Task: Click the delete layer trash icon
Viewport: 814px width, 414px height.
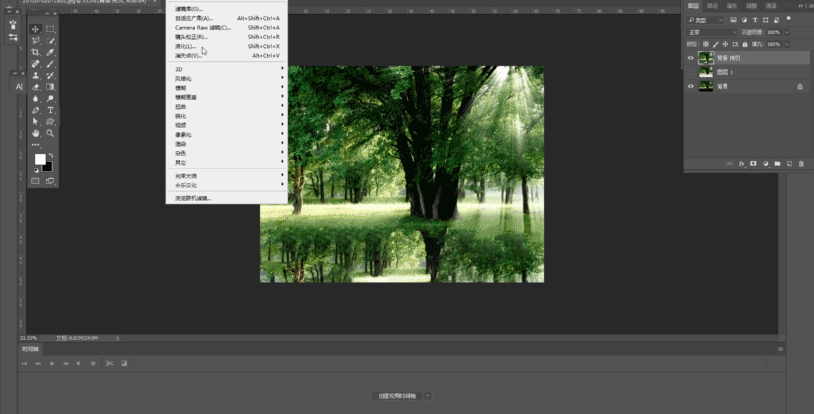Action: 801,163
